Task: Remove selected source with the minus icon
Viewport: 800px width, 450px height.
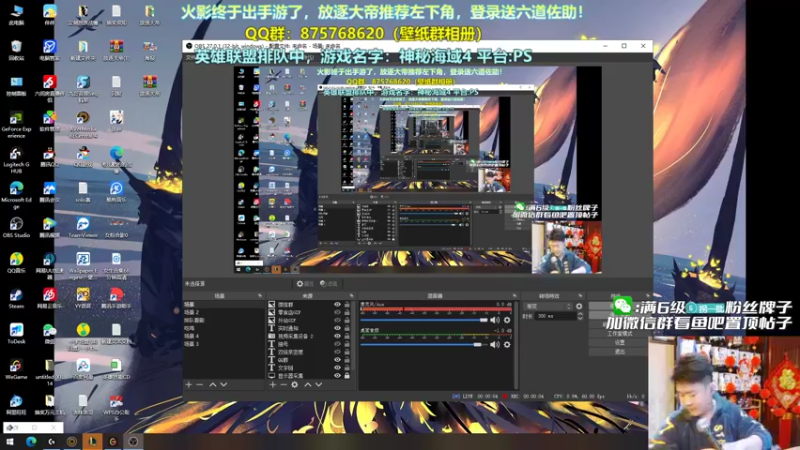Action: 283,385
